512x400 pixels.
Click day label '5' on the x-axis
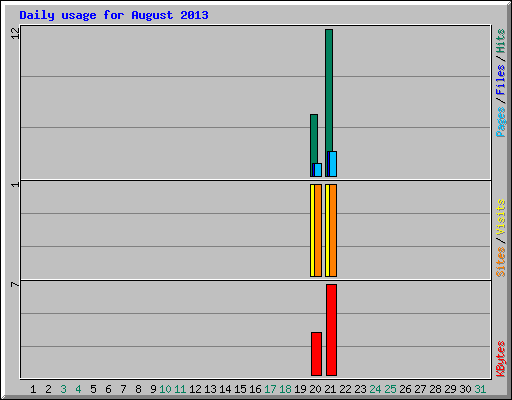point(93,389)
